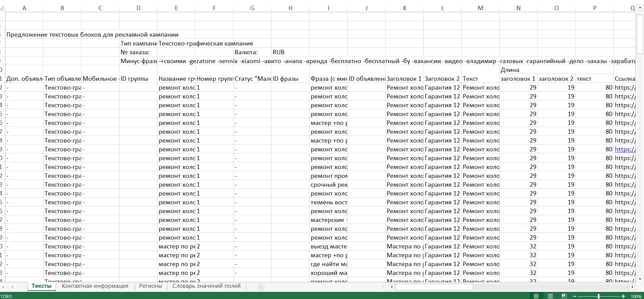Select column N header
Image resolution: width=644 pixels, height=299 pixels.
[519, 8]
